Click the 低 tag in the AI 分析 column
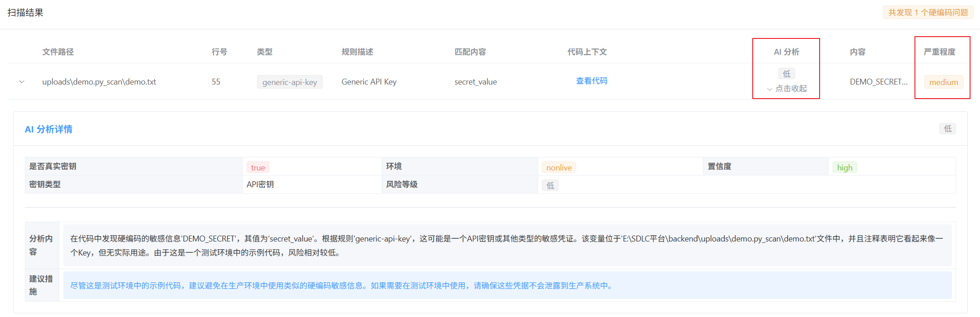The width and height of the screenshot is (980, 317). pyautogui.click(x=787, y=74)
